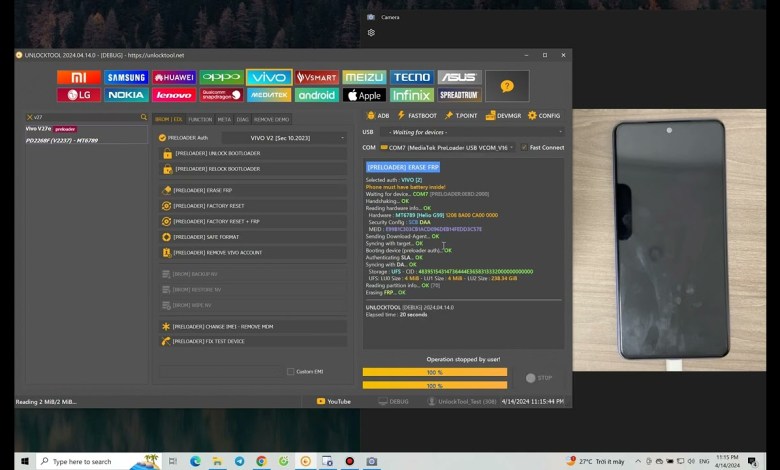Open the Apple brand section

(x=364, y=95)
